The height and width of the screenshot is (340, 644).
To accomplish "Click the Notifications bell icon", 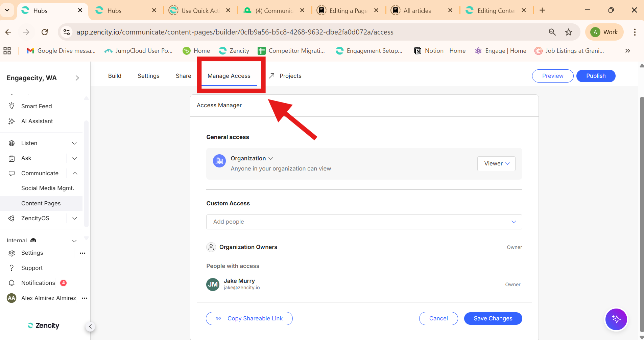I will (11, 283).
